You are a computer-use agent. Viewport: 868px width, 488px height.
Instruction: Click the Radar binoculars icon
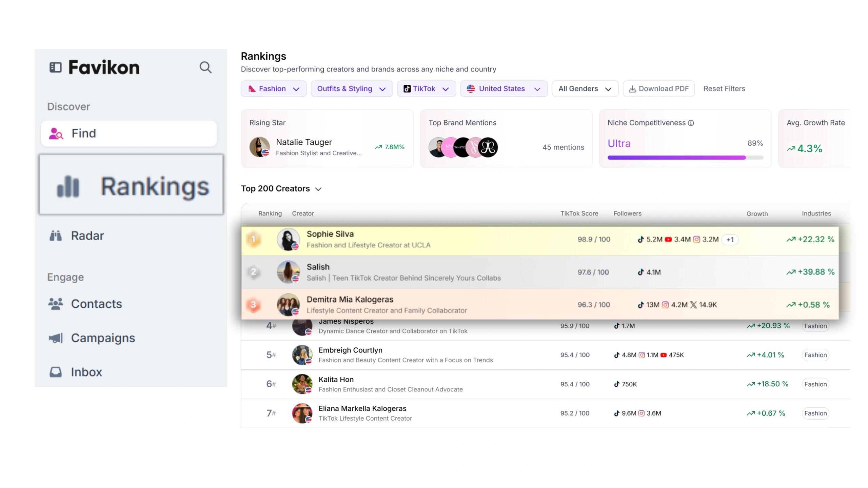point(56,236)
